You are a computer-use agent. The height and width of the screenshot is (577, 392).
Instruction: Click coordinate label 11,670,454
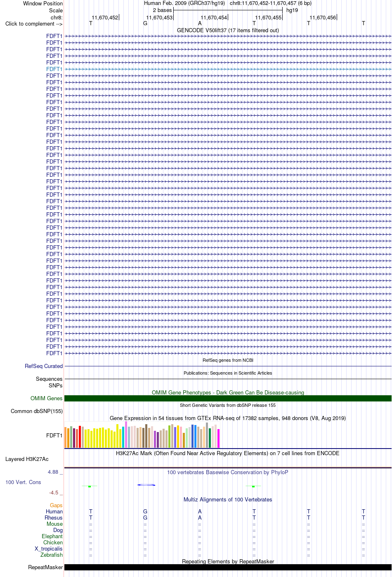coord(214,17)
